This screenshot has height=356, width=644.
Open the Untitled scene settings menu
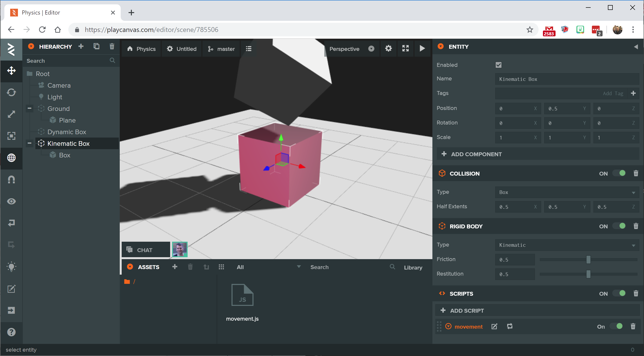[182, 49]
